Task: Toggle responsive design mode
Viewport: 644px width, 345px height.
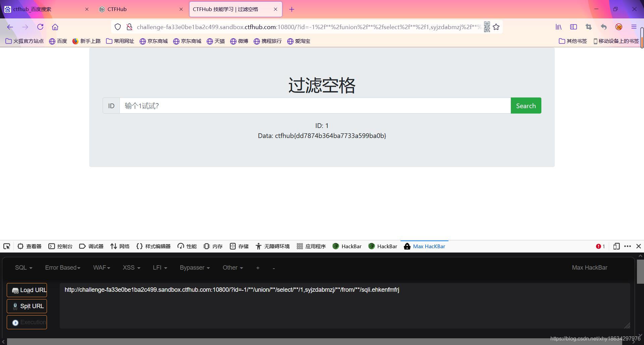Action: [x=616, y=246]
